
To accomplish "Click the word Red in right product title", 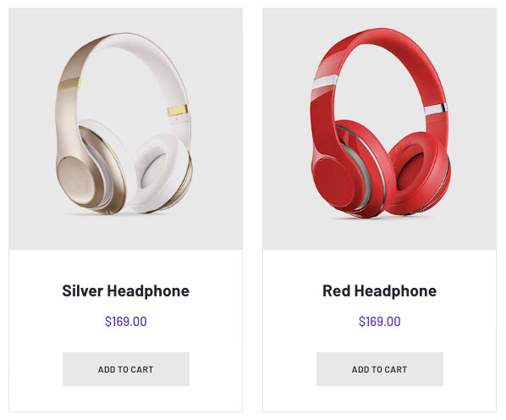I will coord(336,290).
